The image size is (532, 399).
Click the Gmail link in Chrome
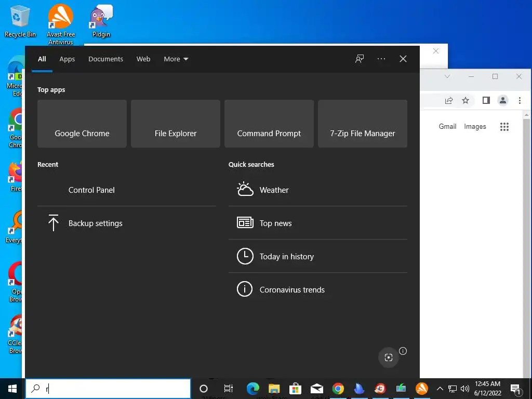tap(447, 127)
